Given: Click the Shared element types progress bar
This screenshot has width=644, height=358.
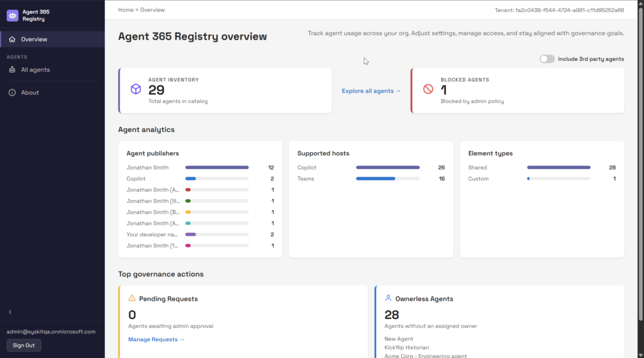Looking at the screenshot, I should pos(558,167).
